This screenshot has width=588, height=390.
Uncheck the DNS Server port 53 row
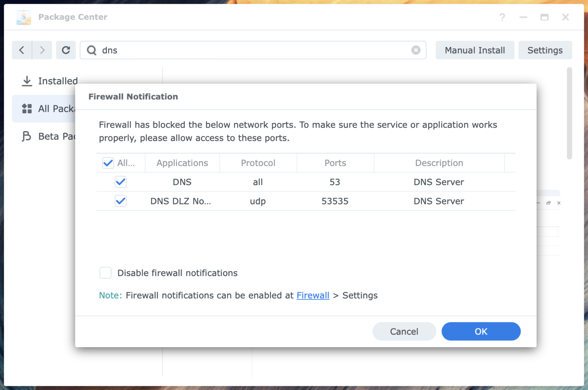pyautogui.click(x=120, y=182)
